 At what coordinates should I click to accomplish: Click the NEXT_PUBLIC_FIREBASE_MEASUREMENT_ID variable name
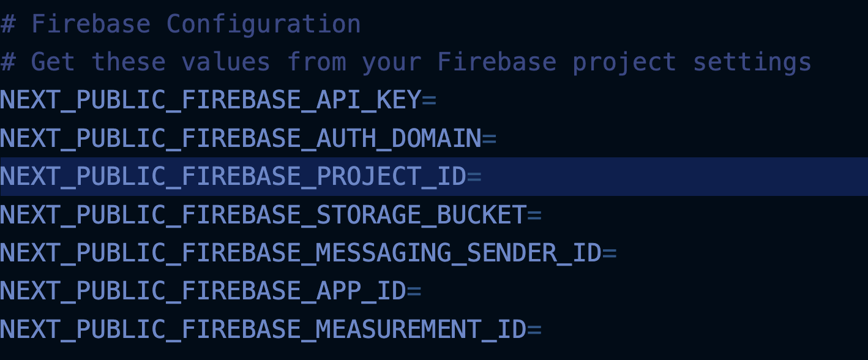coord(263,329)
